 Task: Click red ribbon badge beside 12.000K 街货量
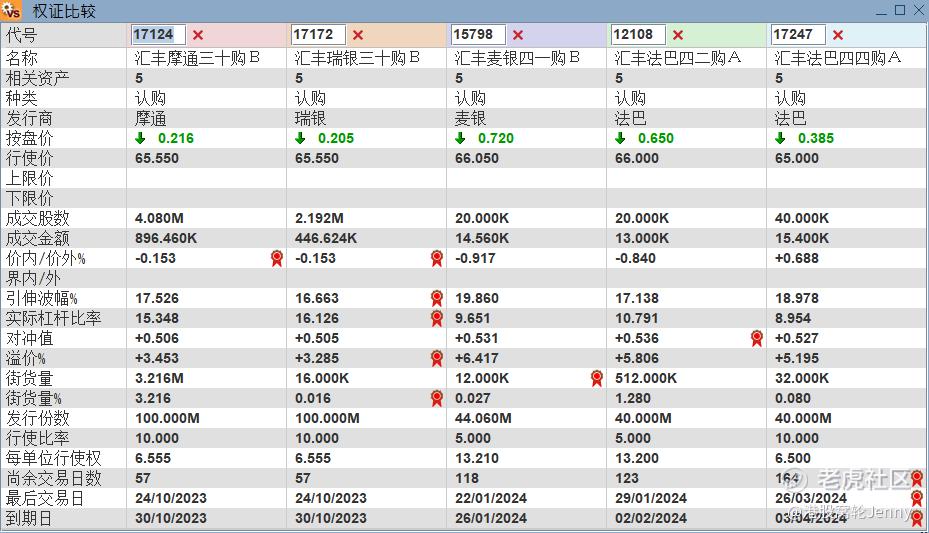point(597,378)
